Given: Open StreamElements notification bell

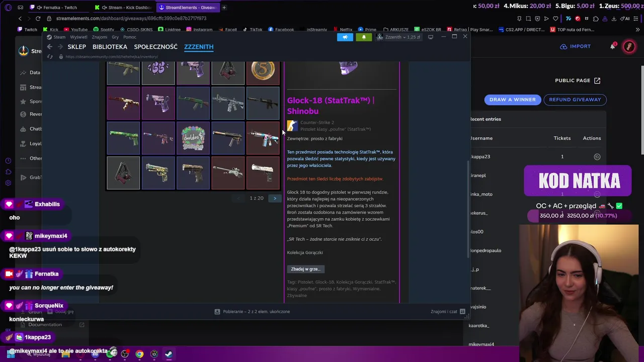Looking at the screenshot, I should pyautogui.click(x=613, y=46).
